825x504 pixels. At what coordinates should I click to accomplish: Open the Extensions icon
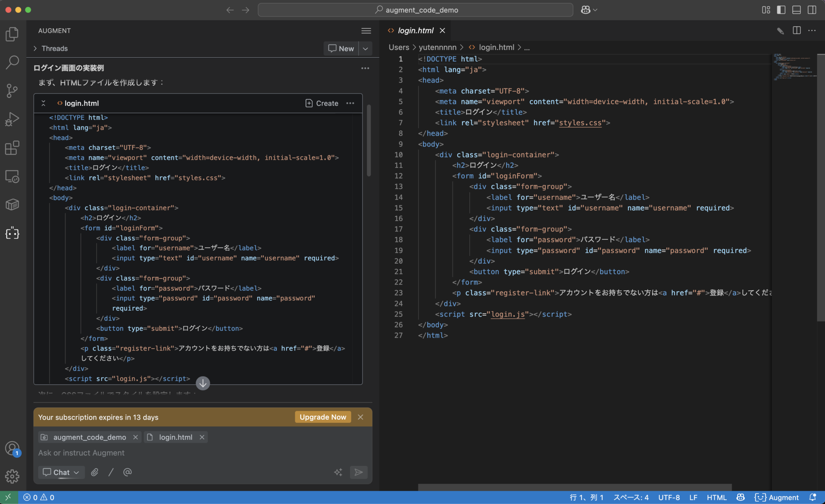point(12,148)
